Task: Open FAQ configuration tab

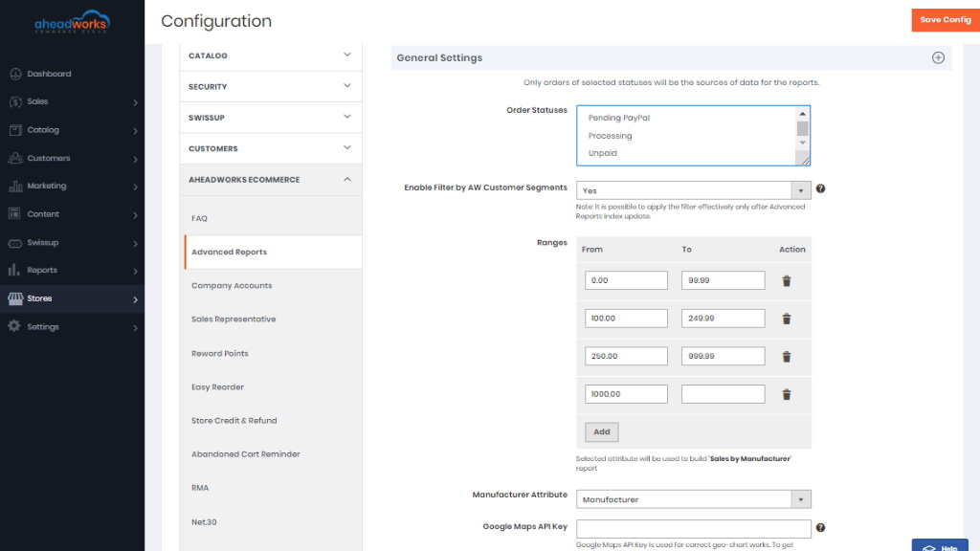Action: [199, 218]
